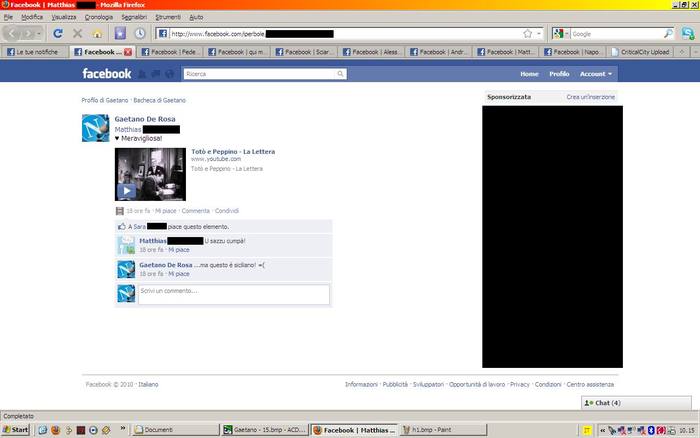Open a new tab with plus button
Screen dimensions: 700x438
(682, 52)
